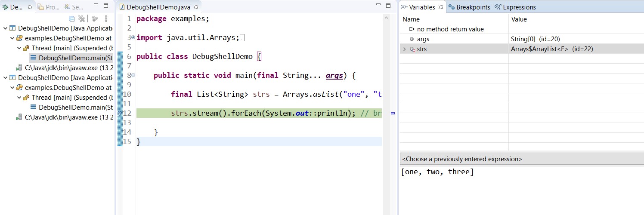Expand the strs variable node
644x215 pixels.
[404, 49]
